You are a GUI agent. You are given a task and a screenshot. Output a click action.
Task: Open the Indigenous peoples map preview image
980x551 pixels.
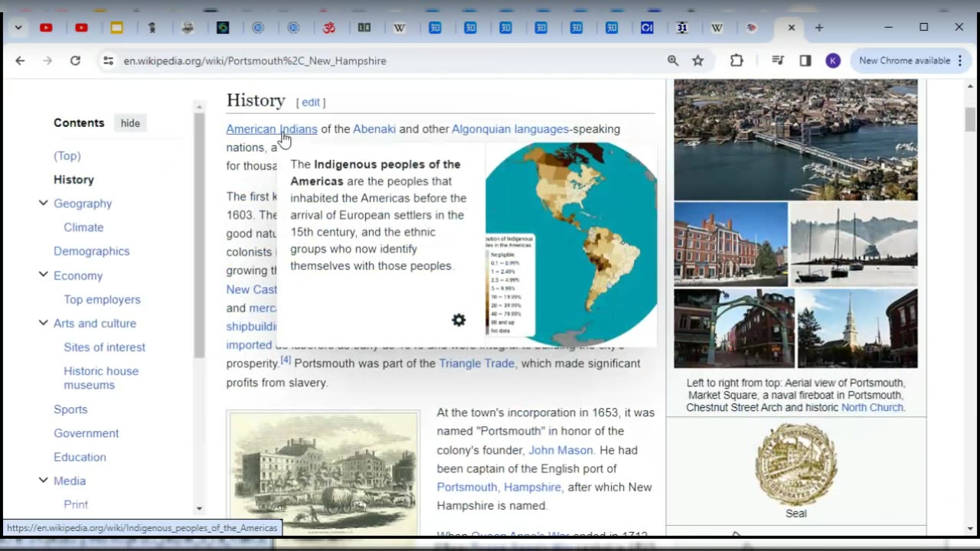point(571,244)
